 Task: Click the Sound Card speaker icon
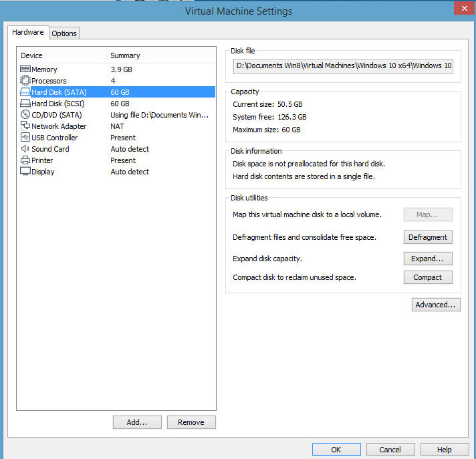pos(25,149)
